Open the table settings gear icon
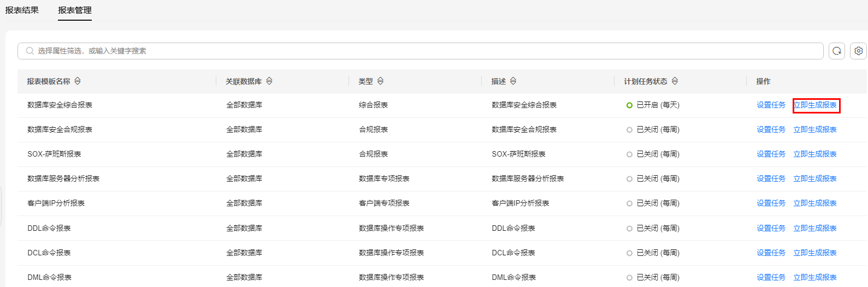Screen dimensions: 868x287 (858, 51)
